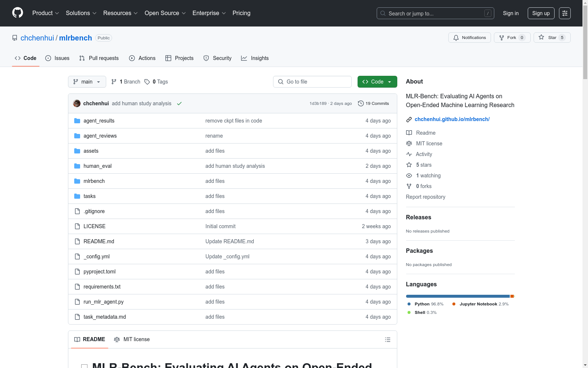
Task: Open the chchenhui owner profile link
Action: pos(37,38)
